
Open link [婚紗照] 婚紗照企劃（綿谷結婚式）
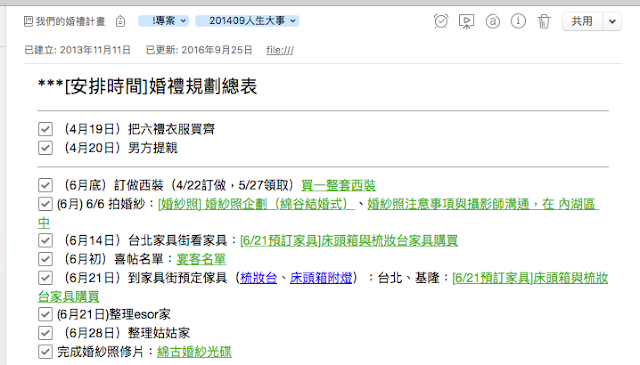[256, 204]
